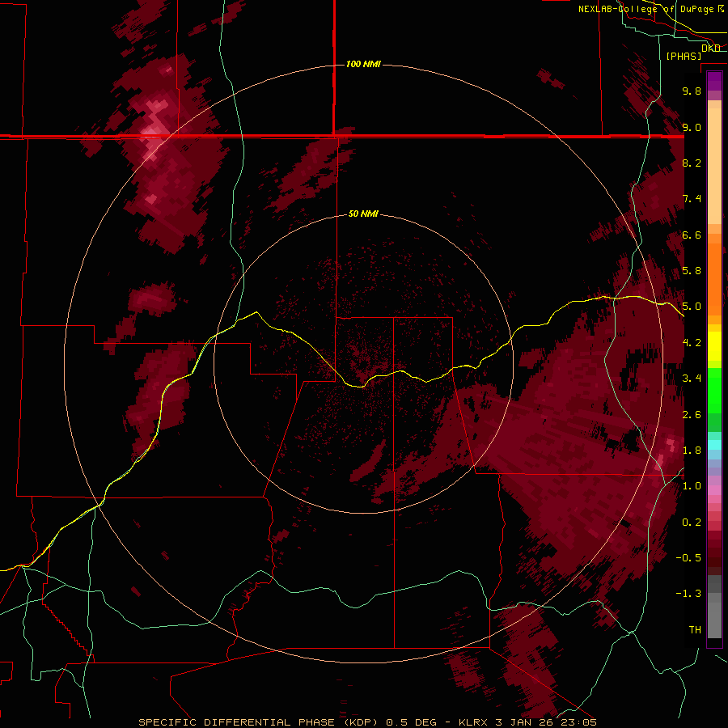Click the 4.2 value on the color scale
This screenshot has width=728, height=728.
tap(692, 343)
